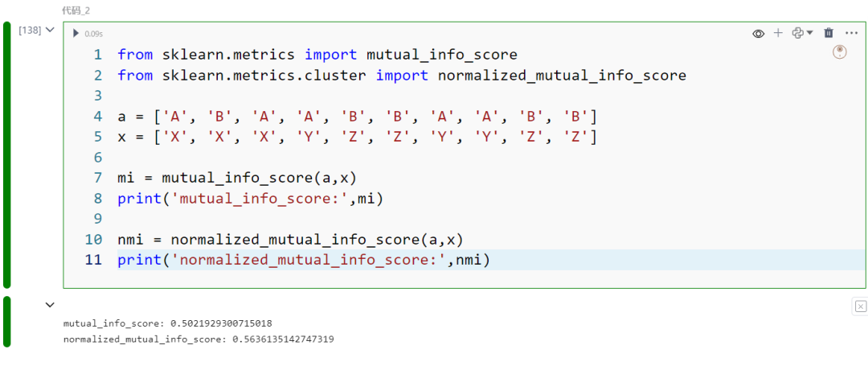868x370 pixels.
Task: Click the Python logo icon in the cell toolbar
Action: [798, 33]
